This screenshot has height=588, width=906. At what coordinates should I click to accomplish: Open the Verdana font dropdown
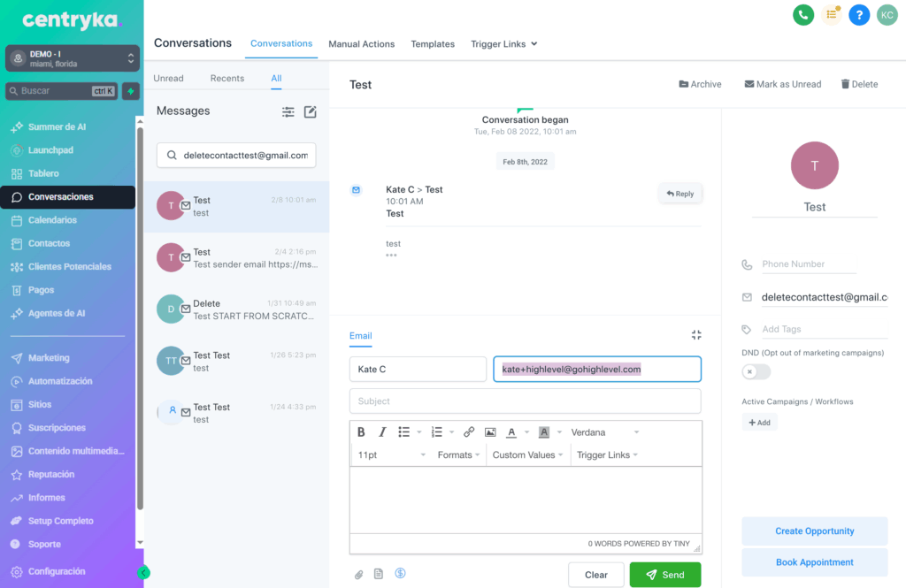604,432
